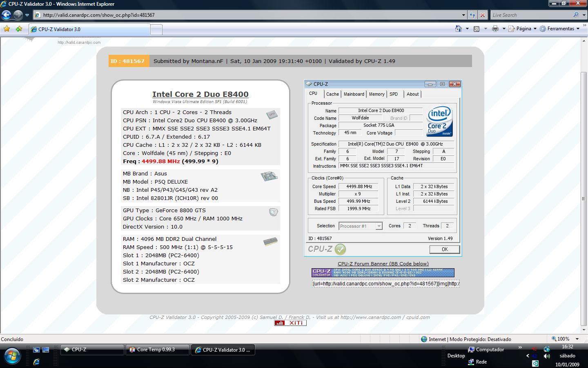588x368 pixels.
Task: Open the Ferramentas menu
Action: pos(560,29)
